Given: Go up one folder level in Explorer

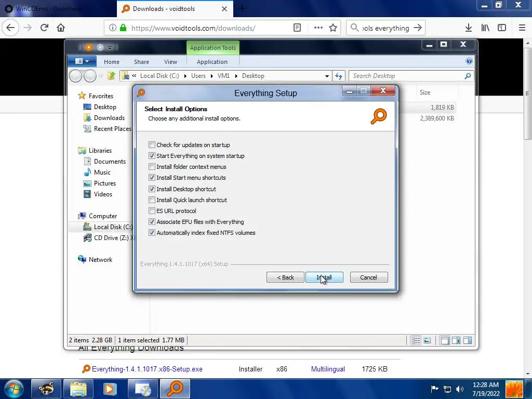Looking at the screenshot, I should point(111,76).
